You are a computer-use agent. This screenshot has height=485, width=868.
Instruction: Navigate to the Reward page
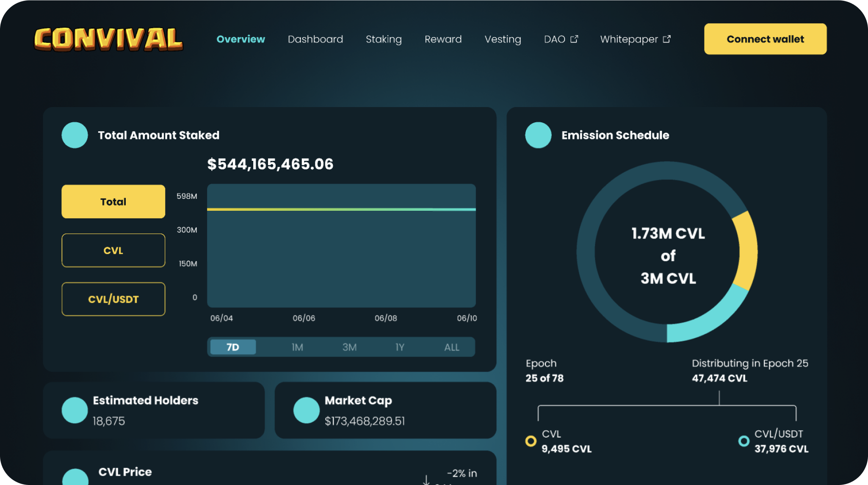pos(443,39)
